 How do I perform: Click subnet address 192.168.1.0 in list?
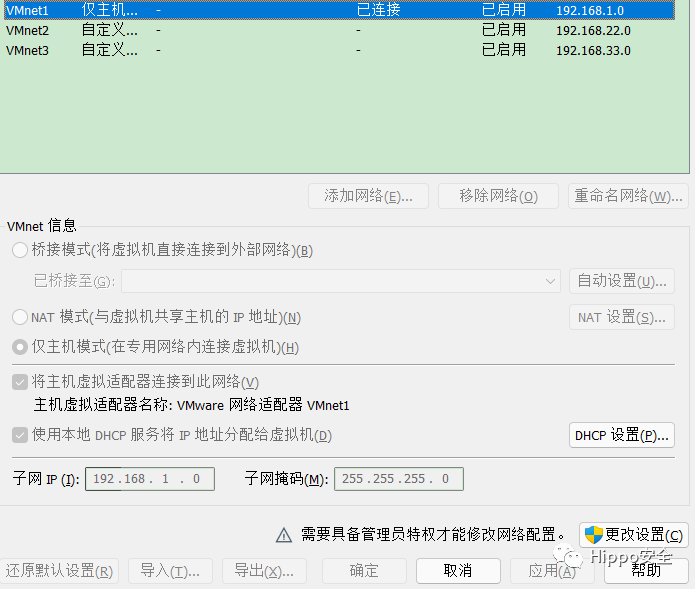[590, 10]
